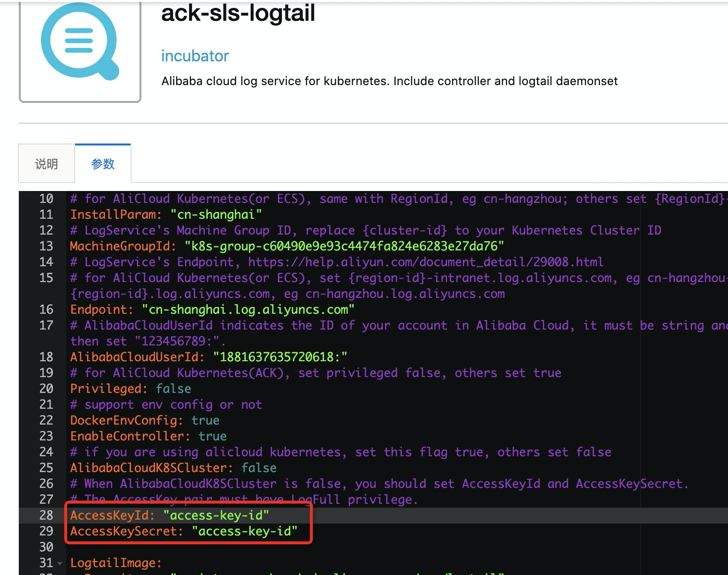Click the AlibabaCloudK8SCluster: false line
This screenshot has height=575, width=728.
(173, 468)
